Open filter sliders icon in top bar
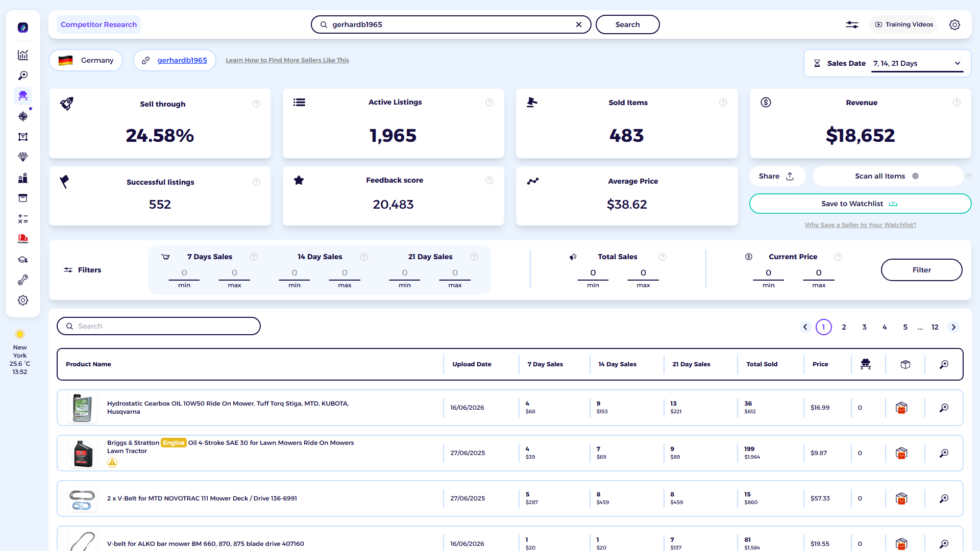The height and width of the screenshot is (551, 980). [852, 24]
